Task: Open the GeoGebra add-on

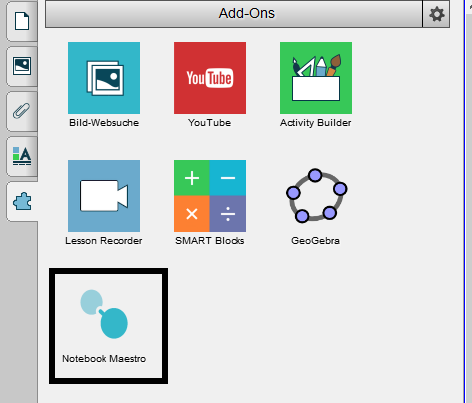Action: tap(316, 196)
